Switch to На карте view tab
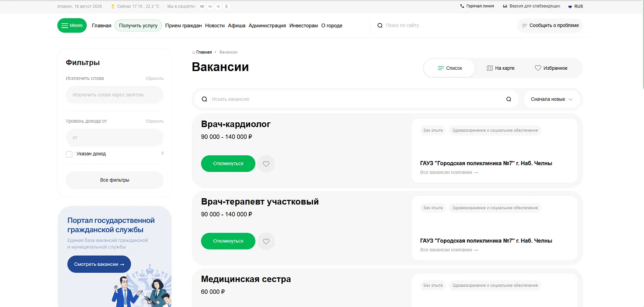The width and height of the screenshot is (644, 307). click(500, 68)
